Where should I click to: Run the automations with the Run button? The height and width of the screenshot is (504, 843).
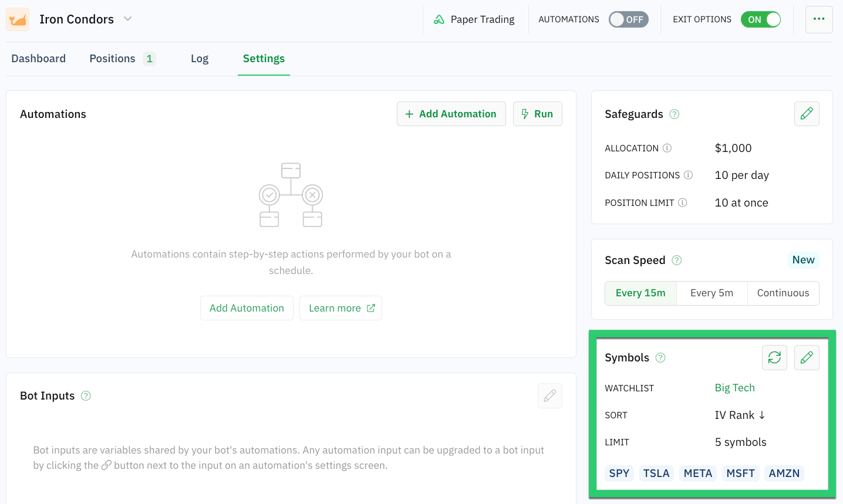click(x=537, y=114)
